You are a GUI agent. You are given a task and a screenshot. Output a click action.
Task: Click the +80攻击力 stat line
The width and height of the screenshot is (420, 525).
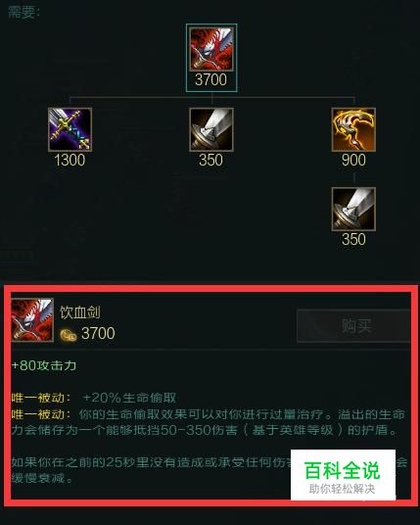tap(44, 365)
